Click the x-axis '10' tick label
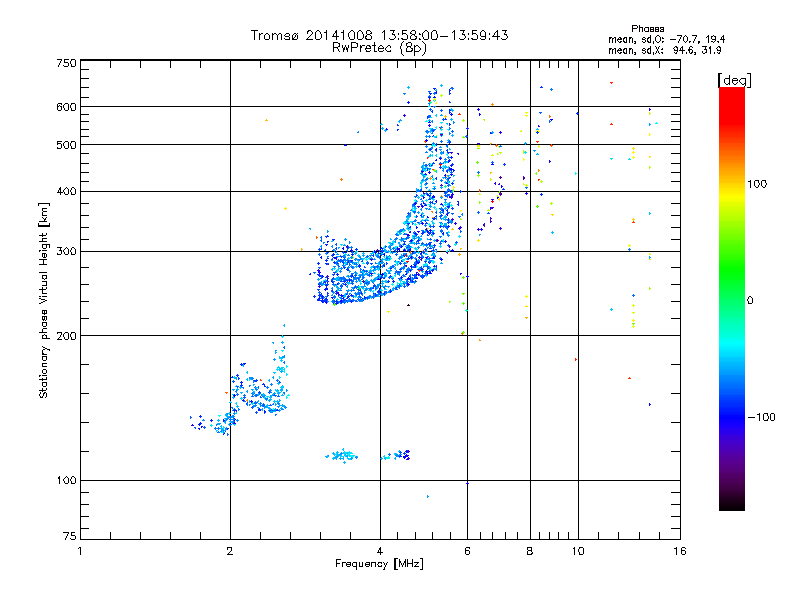 coord(578,551)
